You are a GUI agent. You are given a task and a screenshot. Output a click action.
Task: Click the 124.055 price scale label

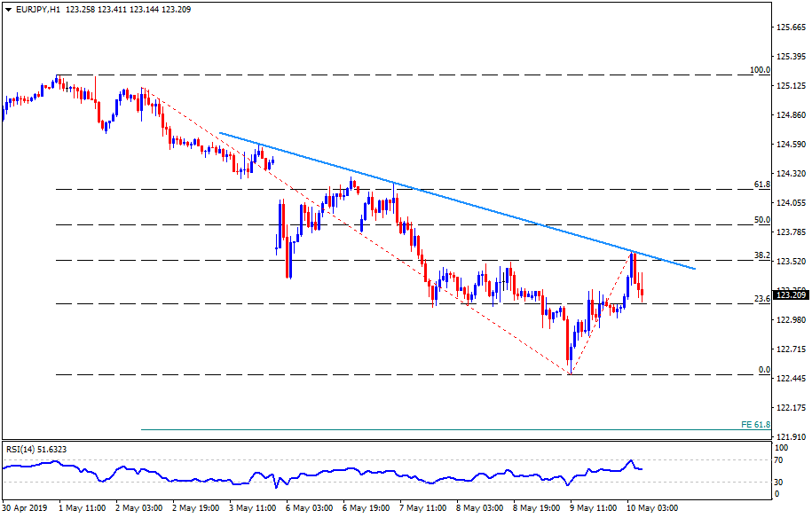pos(790,203)
